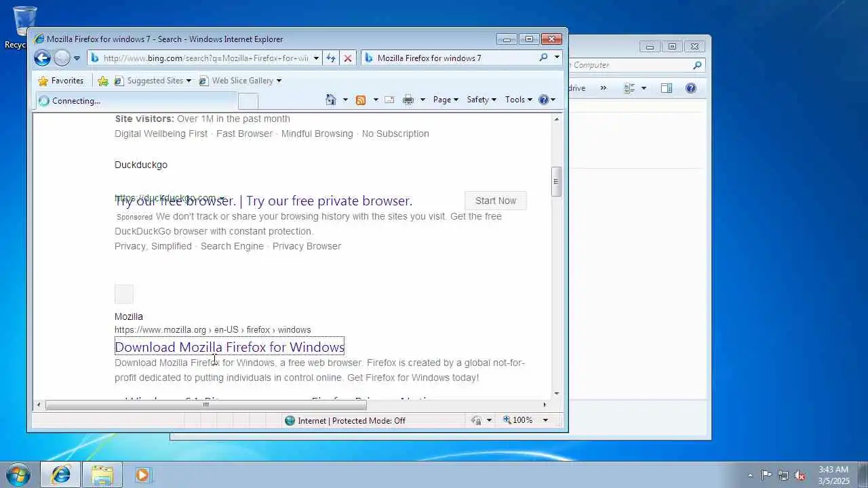Image resolution: width=868 pixels, height=488 pixels.
Task: Click Windows Explorer folder taskbar icon
Action: (102, 475)
